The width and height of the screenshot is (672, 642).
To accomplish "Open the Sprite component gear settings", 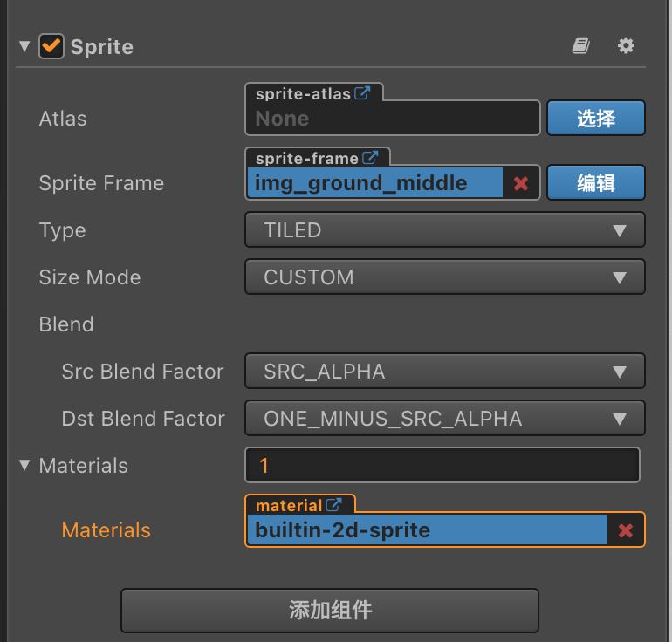I will tap(626, 46).
